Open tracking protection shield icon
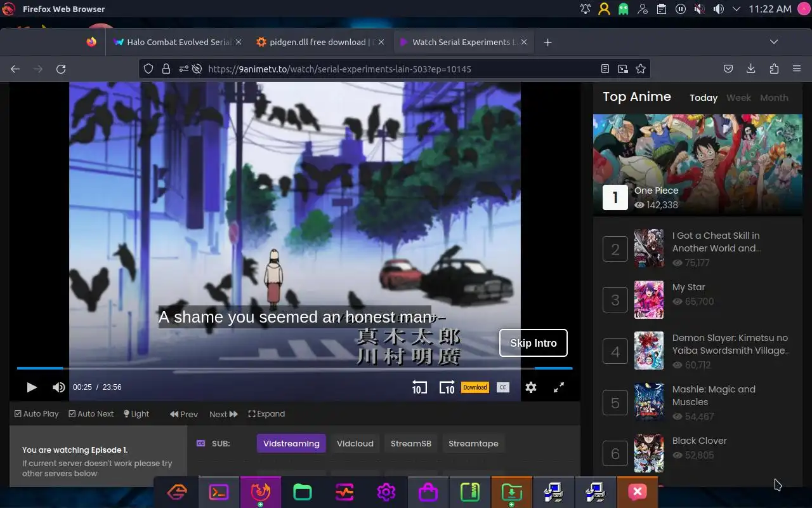The width and height of the screenshot is (812, 508). (148, 69)
